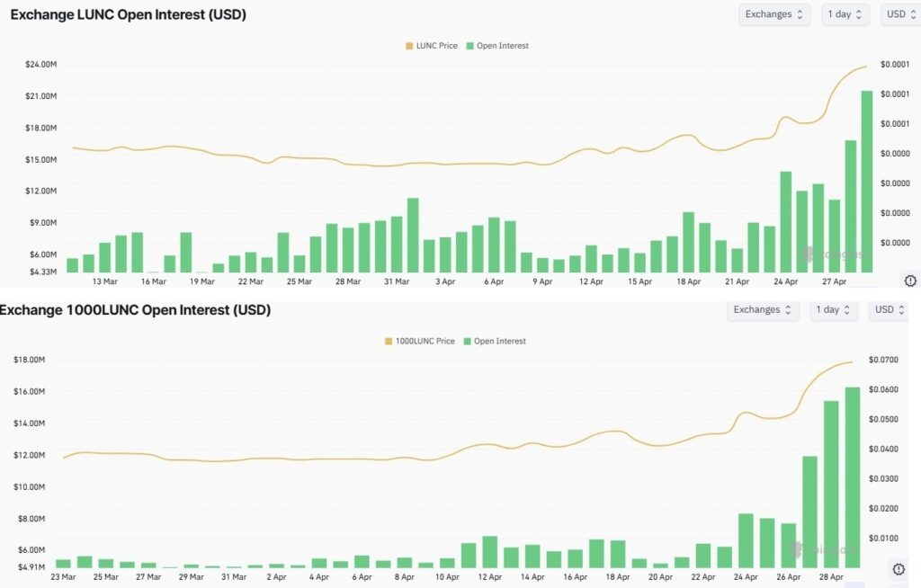Expand the USD dropdown on 1000LUNC chart
921x588 pixels.
pyautogui.click(x=890, y=310)
